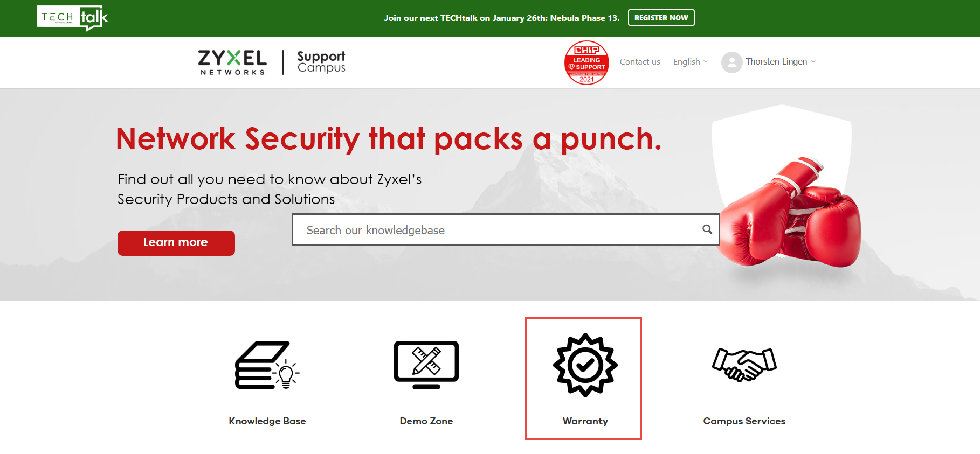Click the TECHtalk logo in green banner
This screenshot has height=454, width=980.
[72, 18]
